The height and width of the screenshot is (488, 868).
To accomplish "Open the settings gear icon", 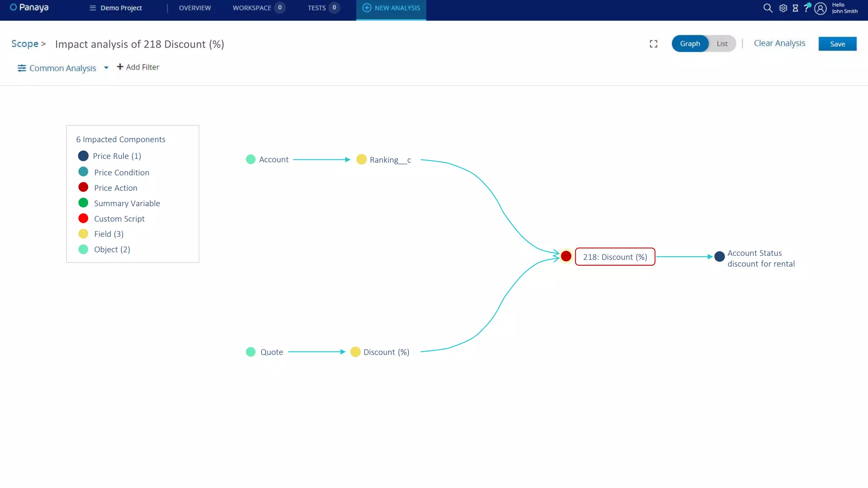I will (x=783, y=8).
